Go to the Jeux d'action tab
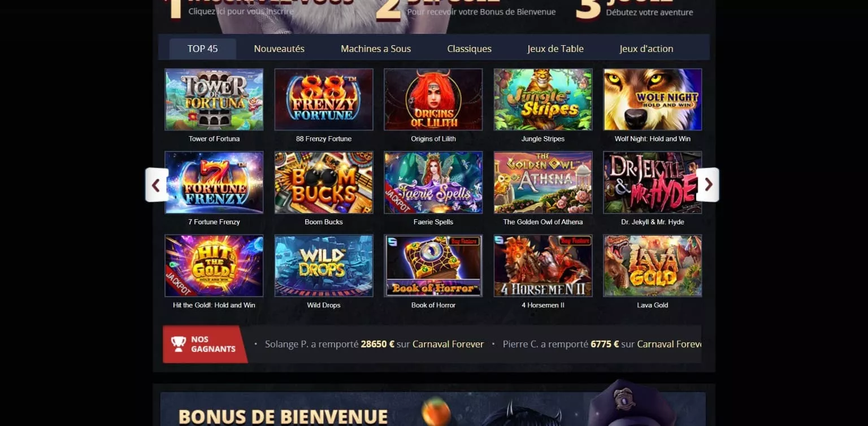The width and height of the screenshot is (868, 426). [646, 49]
